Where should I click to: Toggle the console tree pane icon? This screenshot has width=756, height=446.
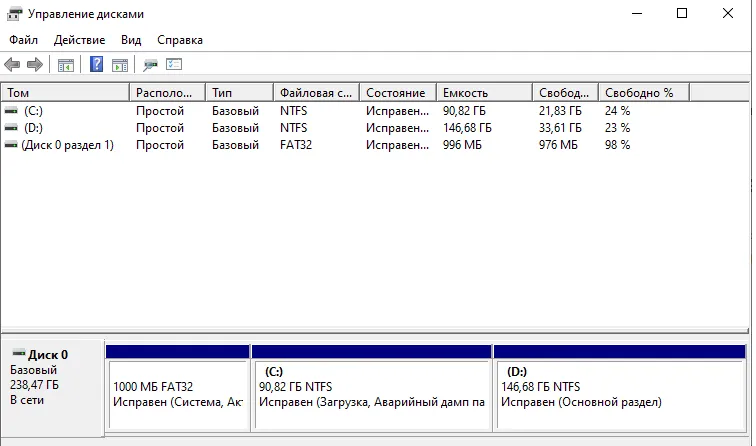click(x=66, y=65)
